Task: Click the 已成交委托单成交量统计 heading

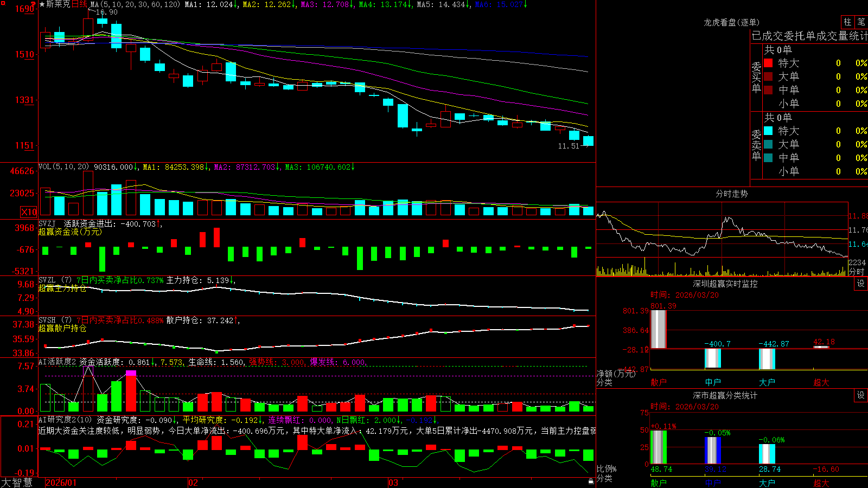Action: 809,36
